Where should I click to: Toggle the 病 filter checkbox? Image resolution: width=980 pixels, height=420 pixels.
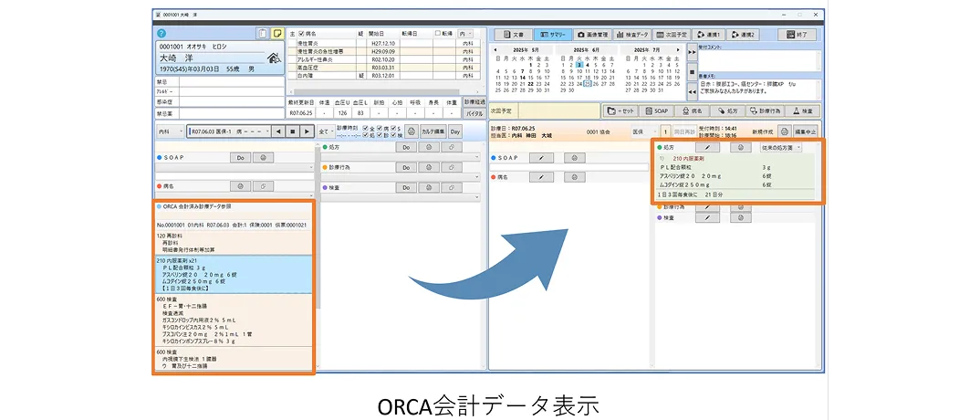[381, 128]
